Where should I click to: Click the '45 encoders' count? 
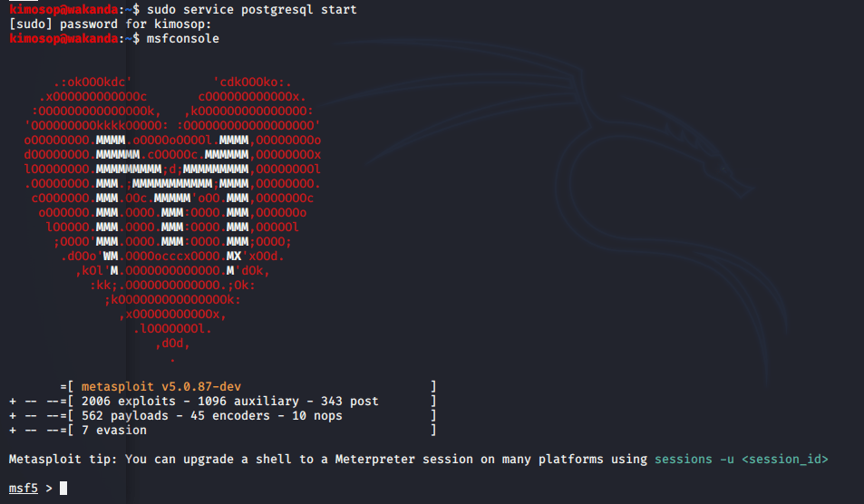coord(229,415)
